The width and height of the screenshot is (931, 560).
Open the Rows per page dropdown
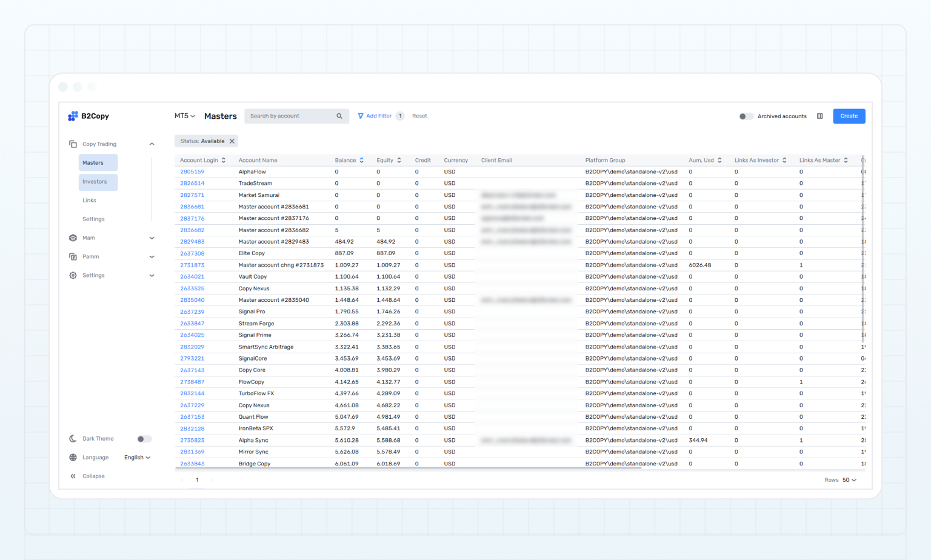(849, 480)
